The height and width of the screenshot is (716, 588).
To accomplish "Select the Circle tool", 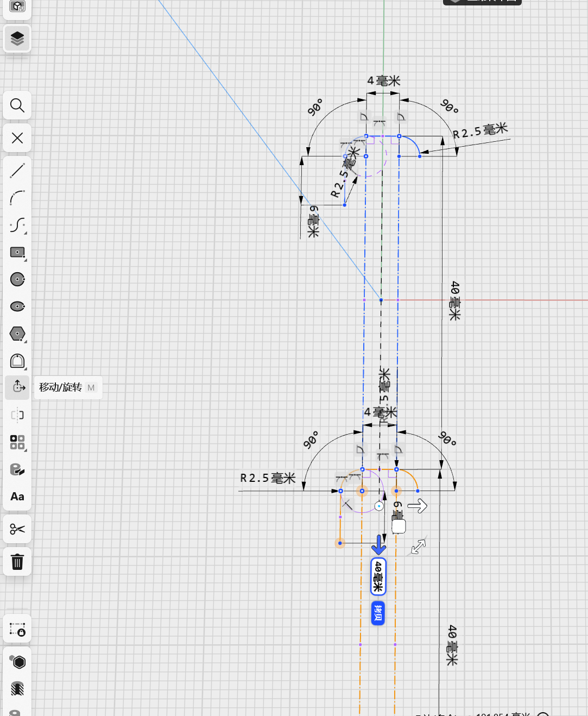I will (x=17, y=279).
